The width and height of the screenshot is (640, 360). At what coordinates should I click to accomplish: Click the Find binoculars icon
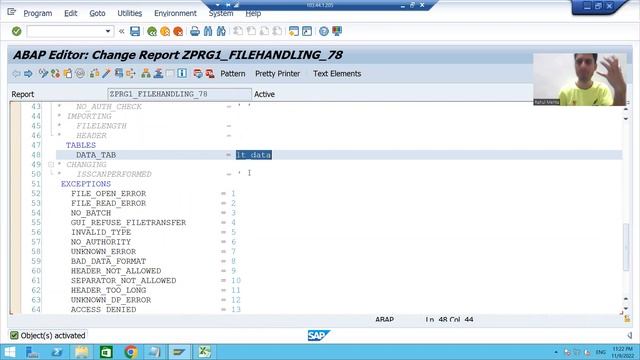(x=208, y=31)
